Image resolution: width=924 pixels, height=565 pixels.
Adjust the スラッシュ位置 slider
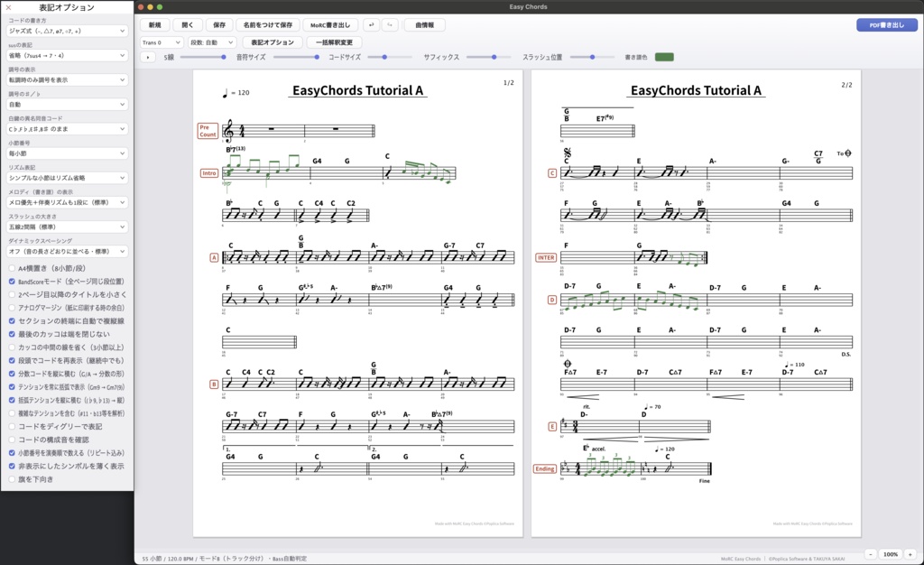(592, 57)
